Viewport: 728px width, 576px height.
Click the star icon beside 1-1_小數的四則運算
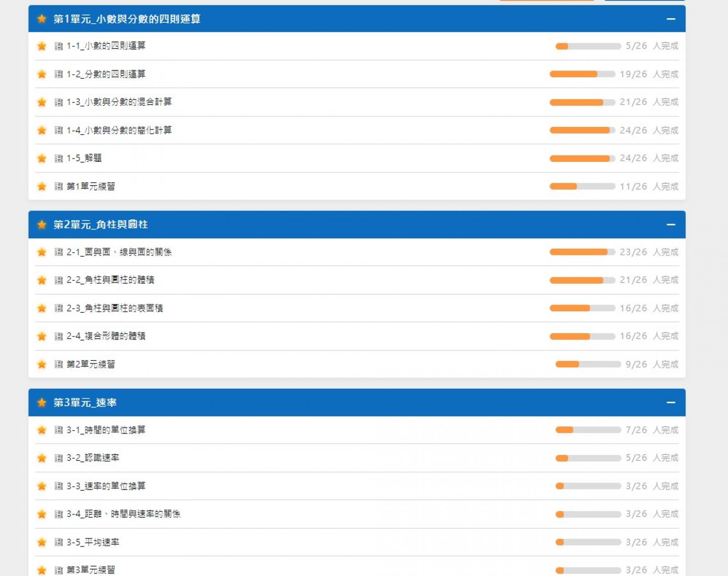[42, 46]
